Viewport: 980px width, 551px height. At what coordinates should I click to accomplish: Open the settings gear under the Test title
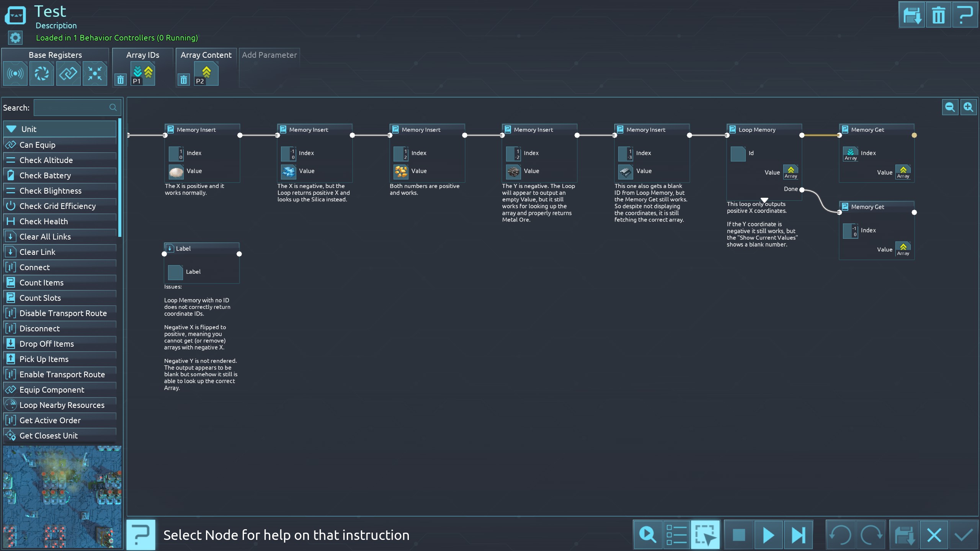coord(15,38)
